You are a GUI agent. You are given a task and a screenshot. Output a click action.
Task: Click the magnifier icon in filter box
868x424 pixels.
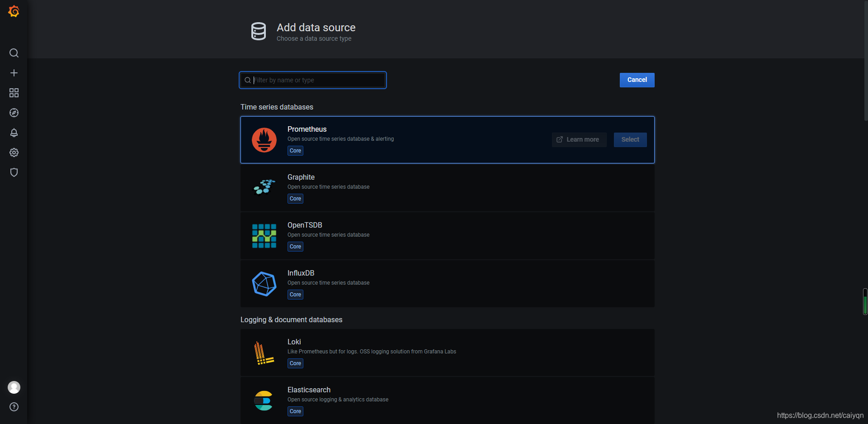(248, 80)
